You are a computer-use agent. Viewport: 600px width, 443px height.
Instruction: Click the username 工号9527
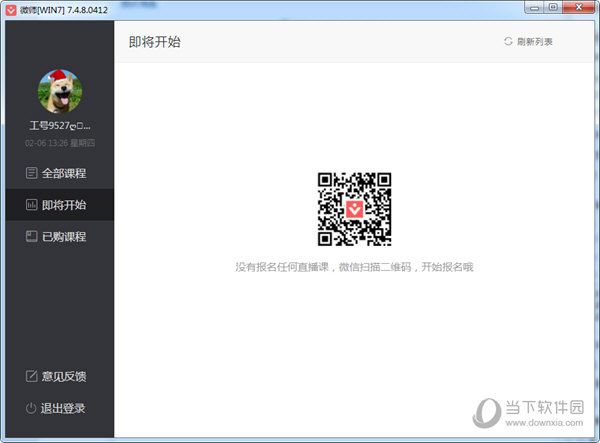click(x=60, y=125)
